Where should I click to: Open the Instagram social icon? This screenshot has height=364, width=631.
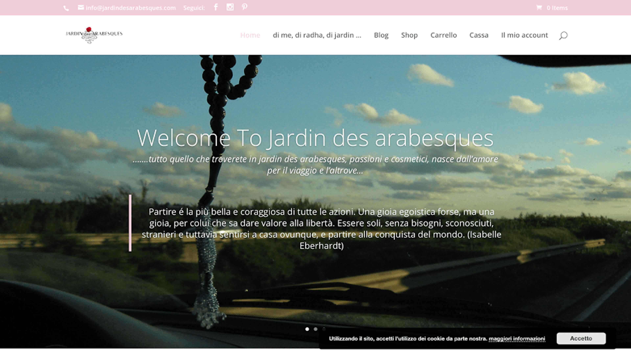point(230,7)
